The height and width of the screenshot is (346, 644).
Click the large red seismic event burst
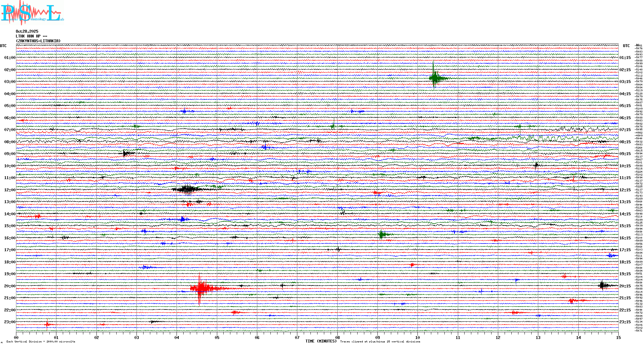(200, 288)
